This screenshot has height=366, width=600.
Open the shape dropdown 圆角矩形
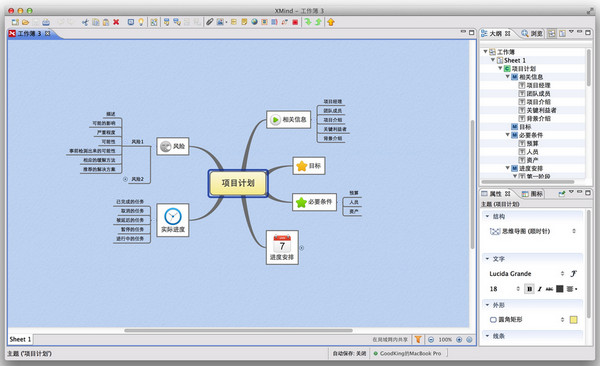(527, 319)
